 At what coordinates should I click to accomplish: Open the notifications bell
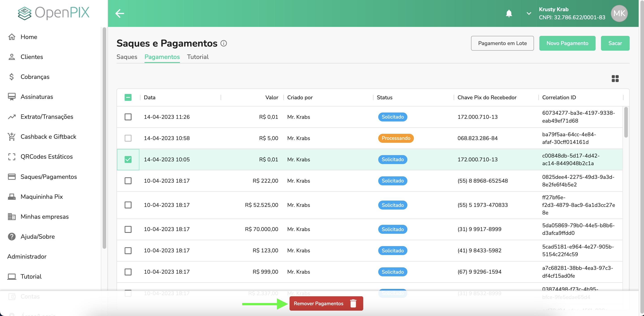(x=509, y=13)
